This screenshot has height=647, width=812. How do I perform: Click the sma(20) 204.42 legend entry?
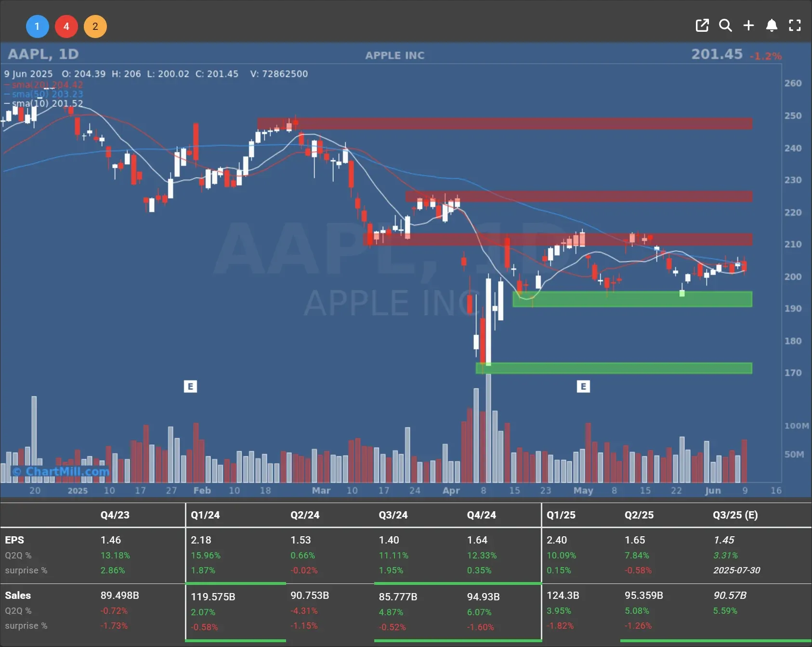[44, 85]
